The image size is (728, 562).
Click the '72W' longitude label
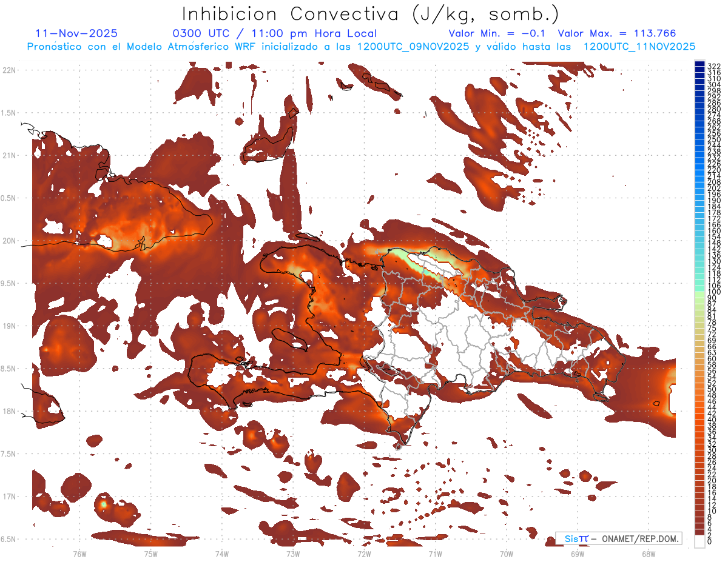[364, 554]
